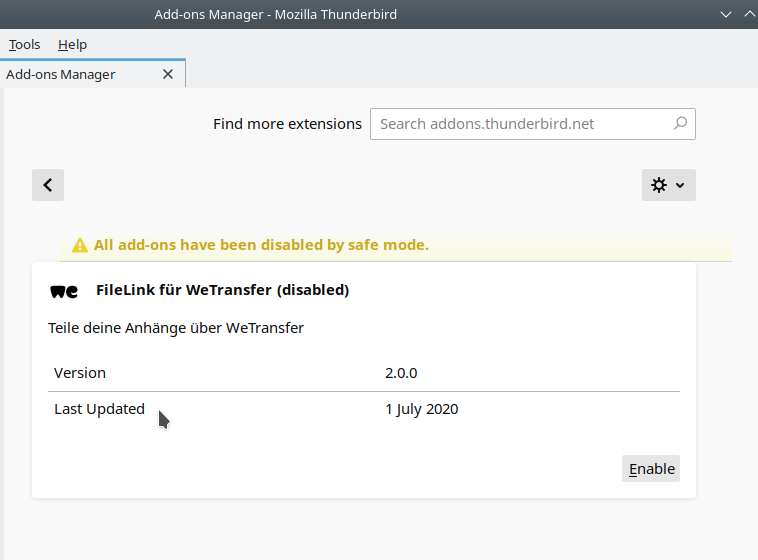Viewport: 758px width, 560px height.
Task: Close the Add-ons Manager tab
Action: [168, 74]
